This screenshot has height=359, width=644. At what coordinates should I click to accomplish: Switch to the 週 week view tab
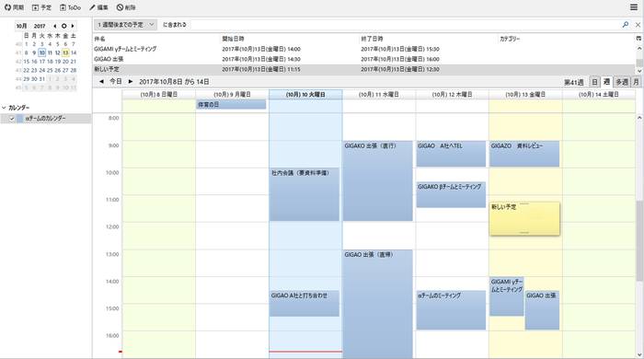[x=606, y=82]
